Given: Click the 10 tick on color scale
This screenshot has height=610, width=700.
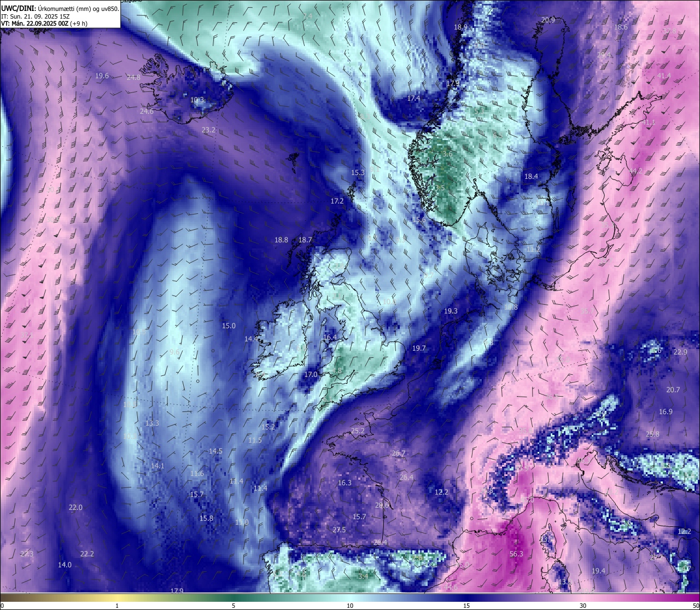Looking at the screenshot, I should tap(350, 605).
